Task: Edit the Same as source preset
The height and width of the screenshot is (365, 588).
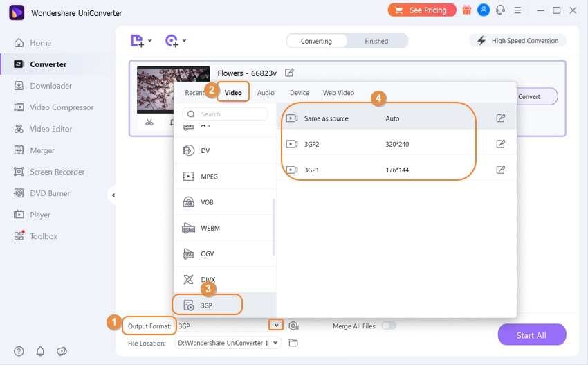Action: [x=501, y=118]
